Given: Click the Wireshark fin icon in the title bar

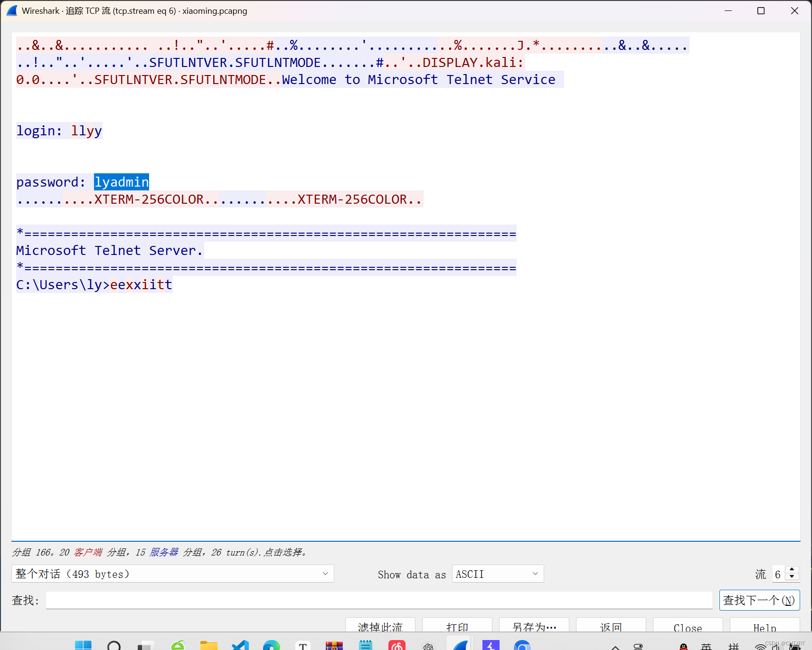Looking at the screenshot, I should [12, 10].
